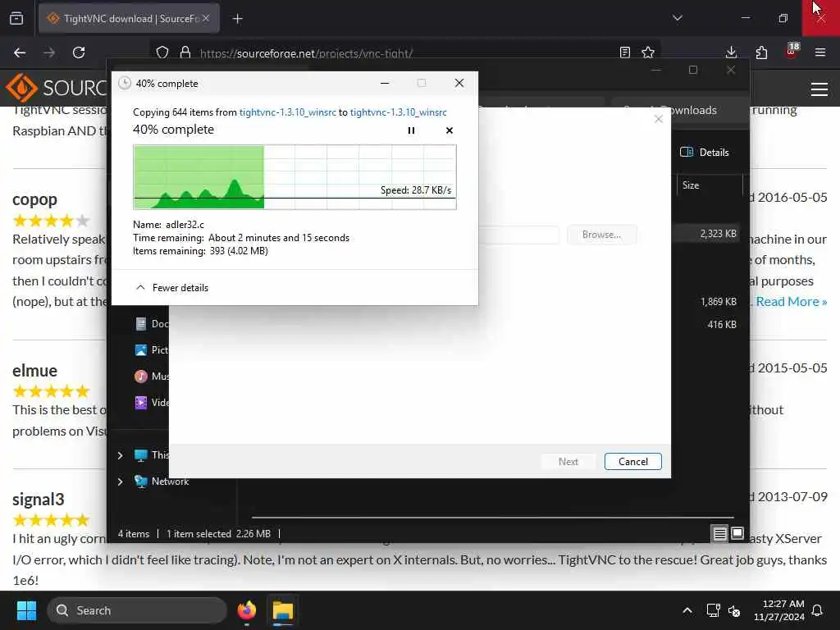The width and height of the screenshot is (840, 630).
Task: Open the Documents folder in sidebar
Action: 152,323
